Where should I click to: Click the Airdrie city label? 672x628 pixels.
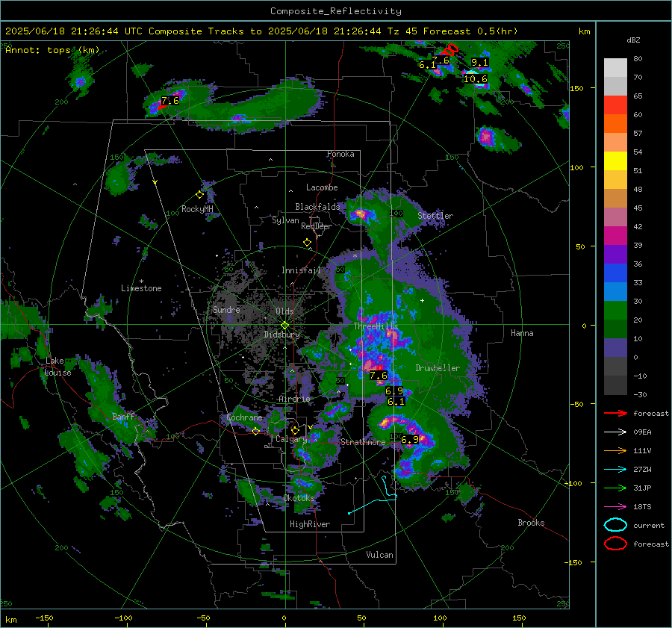[294, 399]
